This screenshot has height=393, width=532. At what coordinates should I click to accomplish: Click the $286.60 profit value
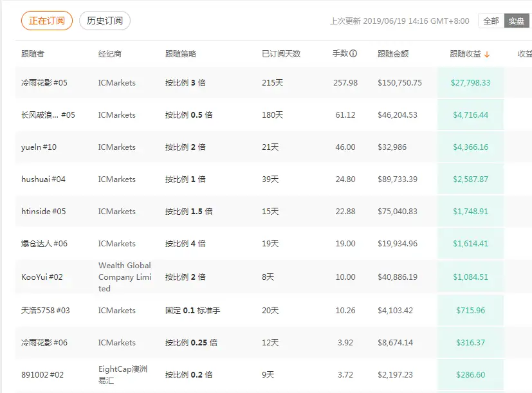tap(471, 375)
